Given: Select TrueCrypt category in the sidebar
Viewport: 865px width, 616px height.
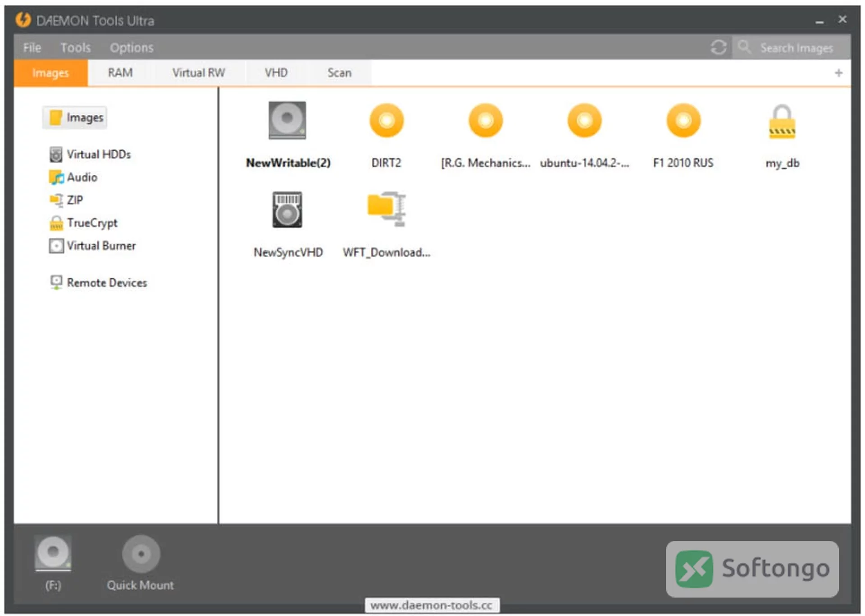Looking at the screenshot, I should click(x=83, y=223).
